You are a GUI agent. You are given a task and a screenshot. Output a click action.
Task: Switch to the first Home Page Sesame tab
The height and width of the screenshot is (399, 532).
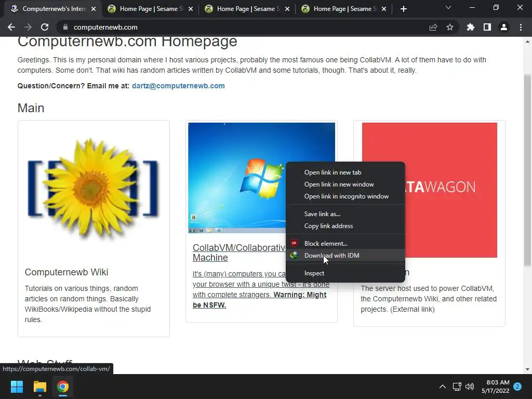click(149, 9)
